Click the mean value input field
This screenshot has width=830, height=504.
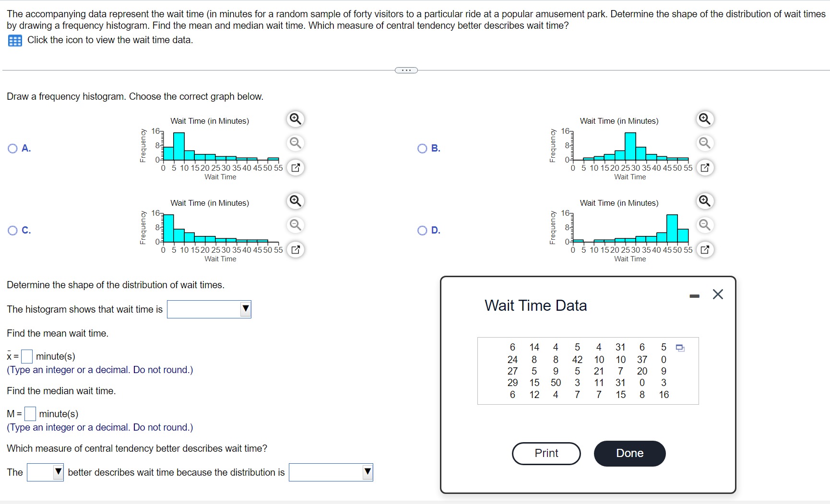(x=27, y=356)
